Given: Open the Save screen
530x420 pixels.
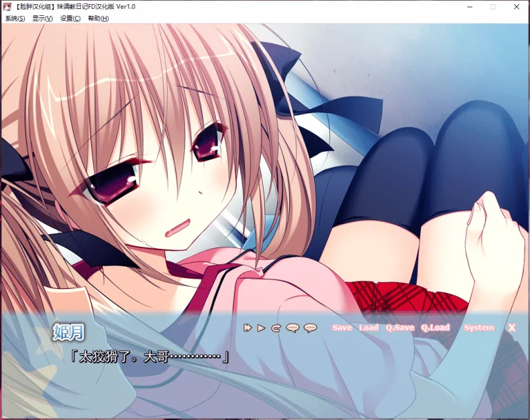Looking at the screenshot, I should 342,328.
